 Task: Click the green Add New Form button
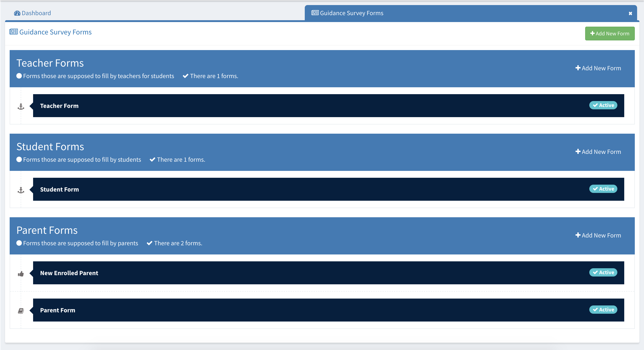coord(610,34)
